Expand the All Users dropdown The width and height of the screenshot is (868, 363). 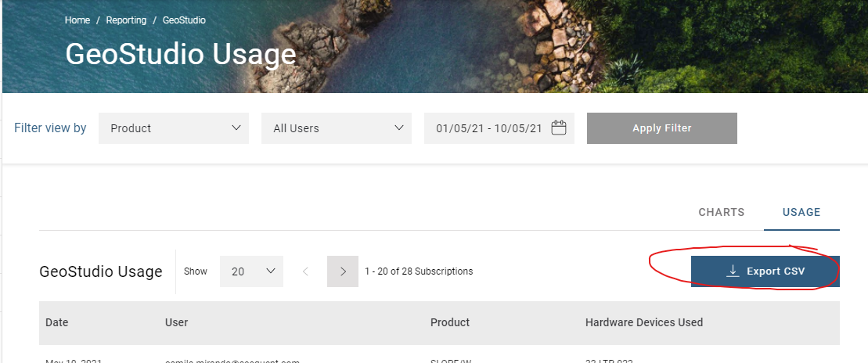(x=337, y=128)
